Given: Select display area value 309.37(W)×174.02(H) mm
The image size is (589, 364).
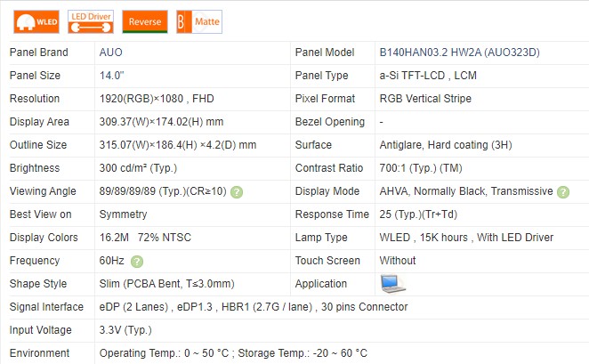Looking at the screenshot, I should 161,122.
